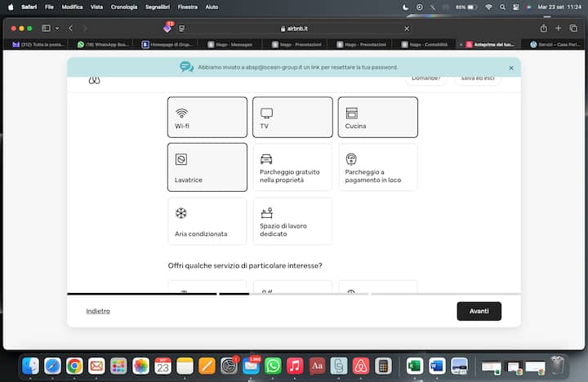This screenshot has width=588, height=382.
Task: Click the Indietro link
Action: [98, 311]
